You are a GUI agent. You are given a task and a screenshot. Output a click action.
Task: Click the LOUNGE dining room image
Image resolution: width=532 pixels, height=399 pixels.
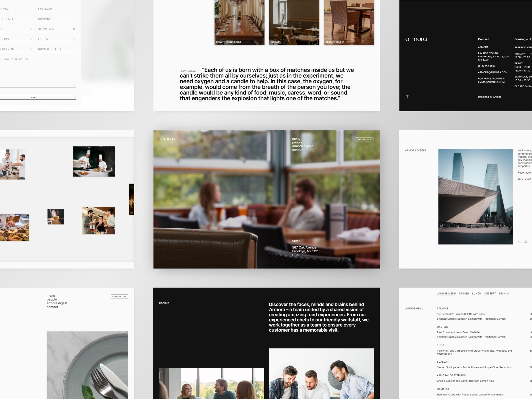[294, 23]
